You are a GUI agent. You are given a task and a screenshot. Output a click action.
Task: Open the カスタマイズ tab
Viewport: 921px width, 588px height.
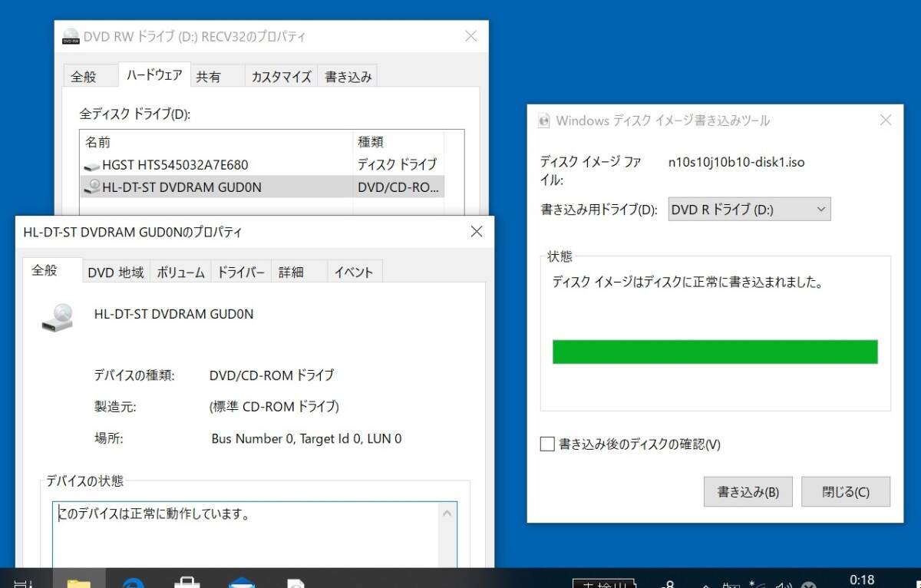pos(282,76)
